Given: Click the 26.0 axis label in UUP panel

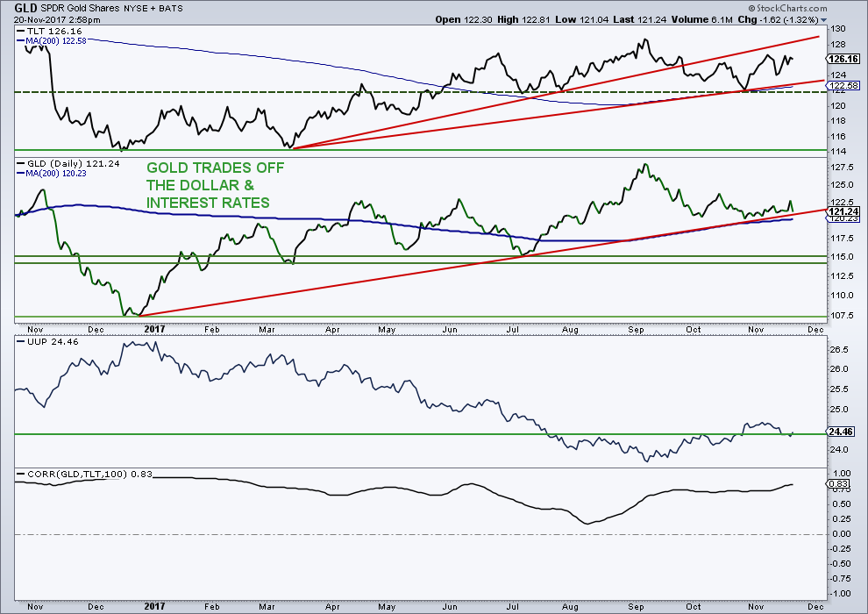Looking at the screenshot, I should (839, 368).
